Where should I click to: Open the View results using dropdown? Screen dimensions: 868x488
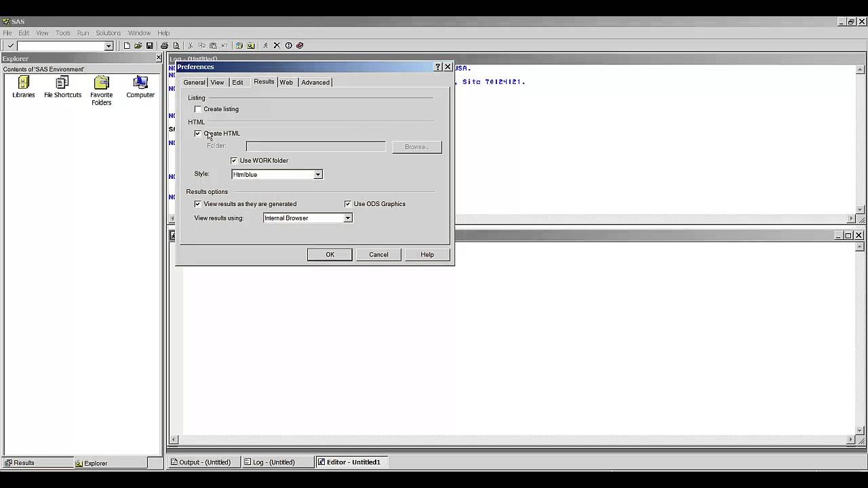308,218
